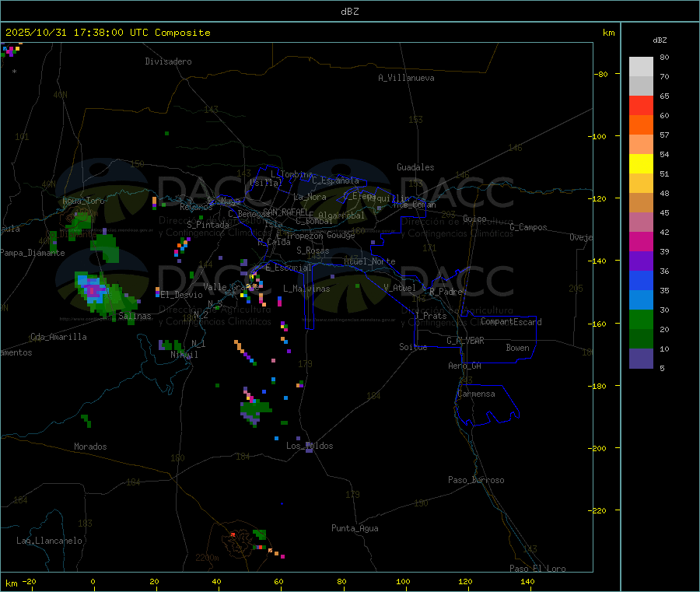This screenshot has width=700, height=592.
Task: Click the Morados map label
Action: [x=91, y=447]
